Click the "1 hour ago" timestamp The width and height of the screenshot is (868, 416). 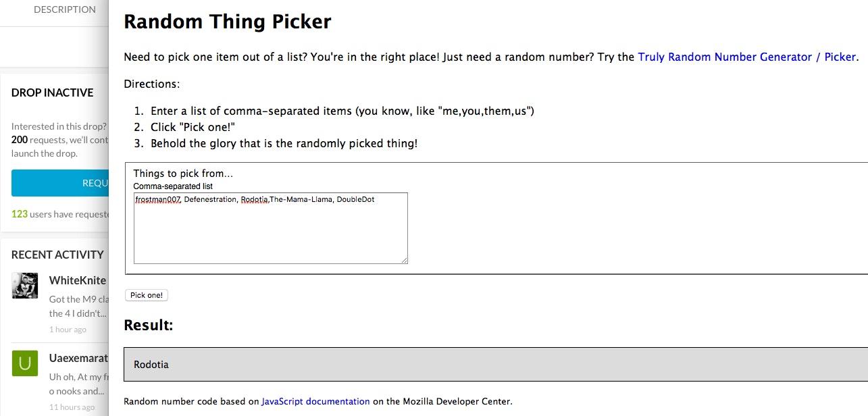68,330
